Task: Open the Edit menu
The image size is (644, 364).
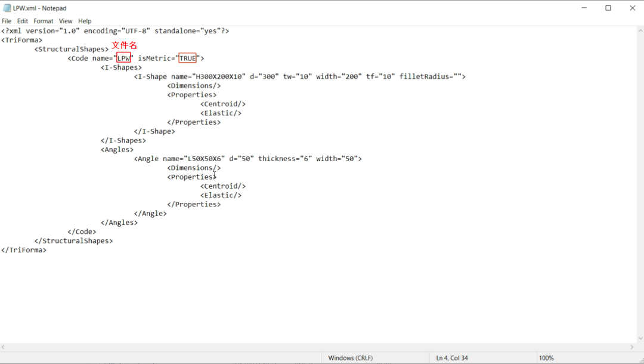Action: click(x=23, y=21)
